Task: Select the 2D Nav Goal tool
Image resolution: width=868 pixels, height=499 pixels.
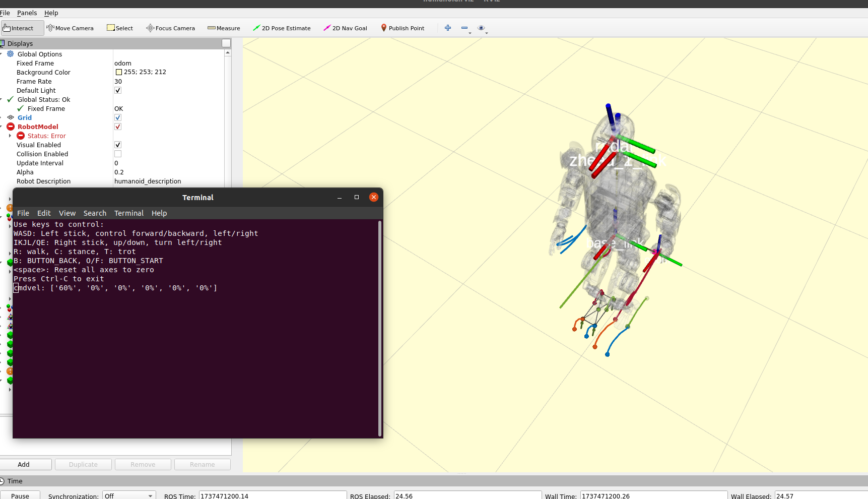Action: coord(345,28)
